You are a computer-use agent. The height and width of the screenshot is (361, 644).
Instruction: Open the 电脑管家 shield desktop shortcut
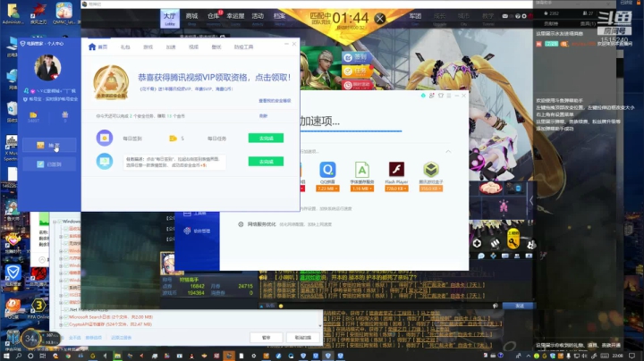[13, 275]
